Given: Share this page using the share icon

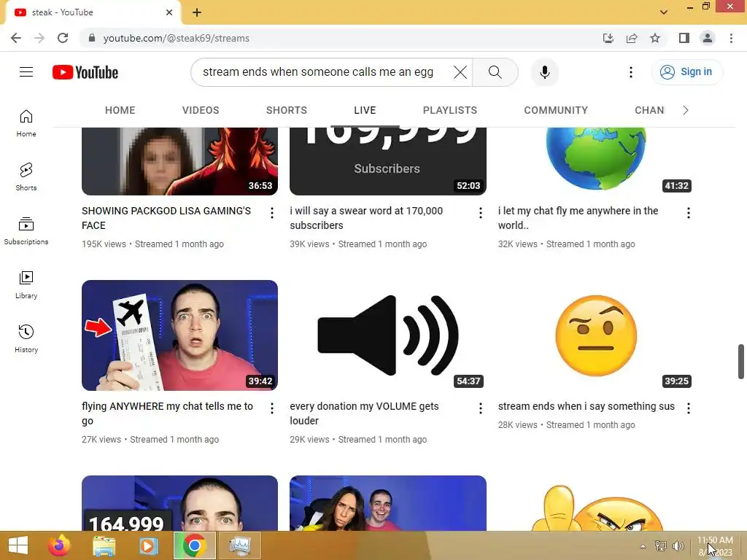Looking at the screenshot, I should click(x=632, y=38).
